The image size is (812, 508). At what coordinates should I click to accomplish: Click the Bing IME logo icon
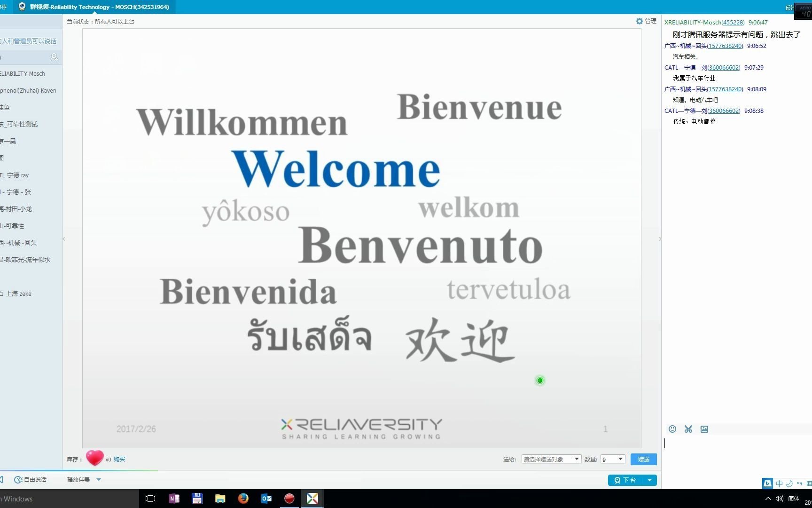coord(767,484)
